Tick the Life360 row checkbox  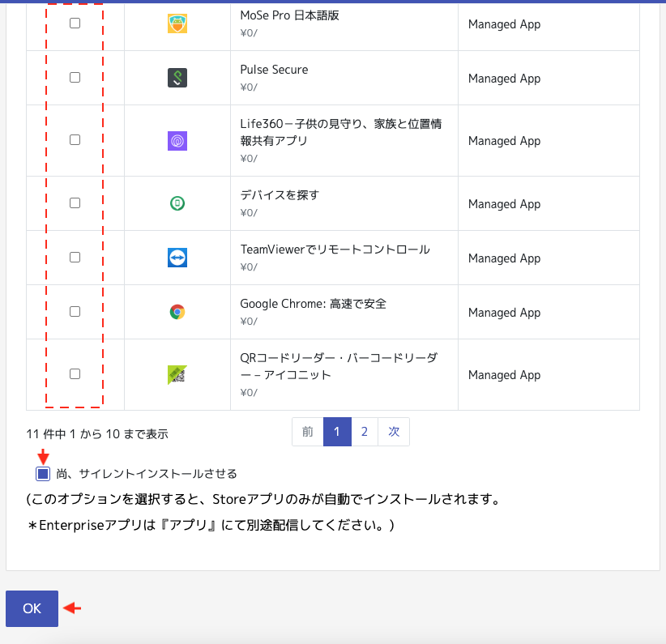click(x=75, y=140)
